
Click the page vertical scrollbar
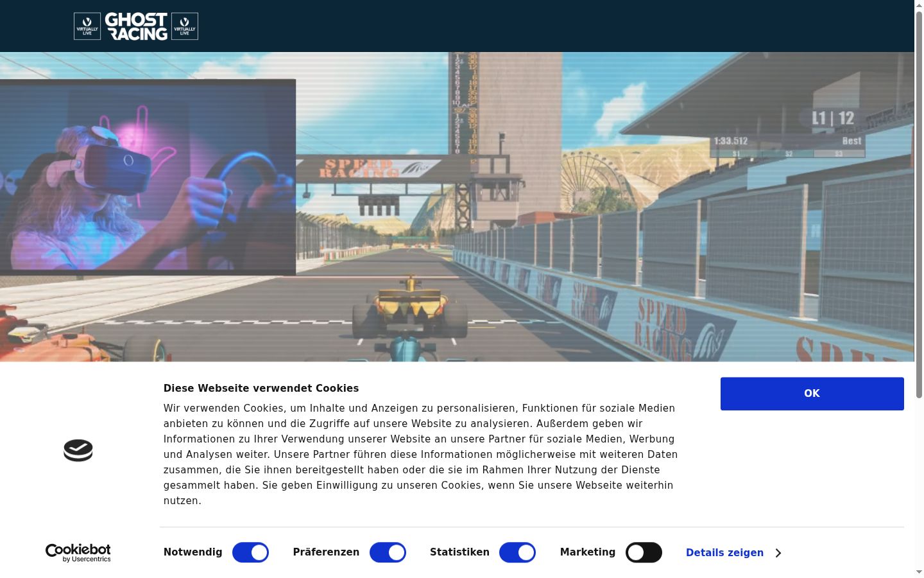(x=919, y=206)
